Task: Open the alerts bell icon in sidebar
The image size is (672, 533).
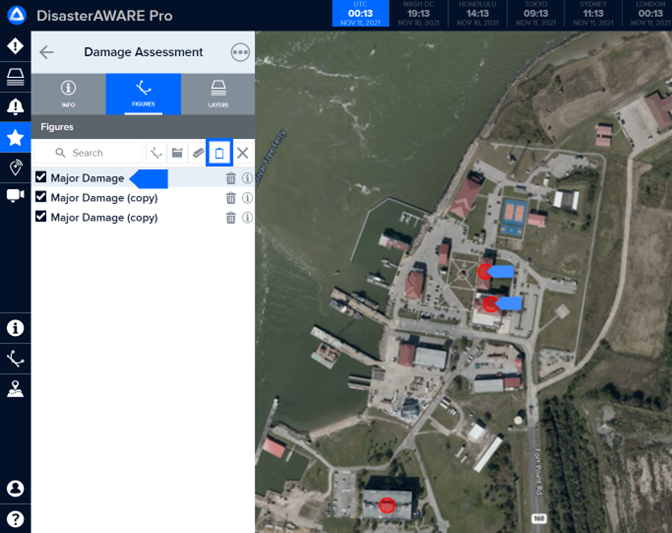Action: coord(15,107)
